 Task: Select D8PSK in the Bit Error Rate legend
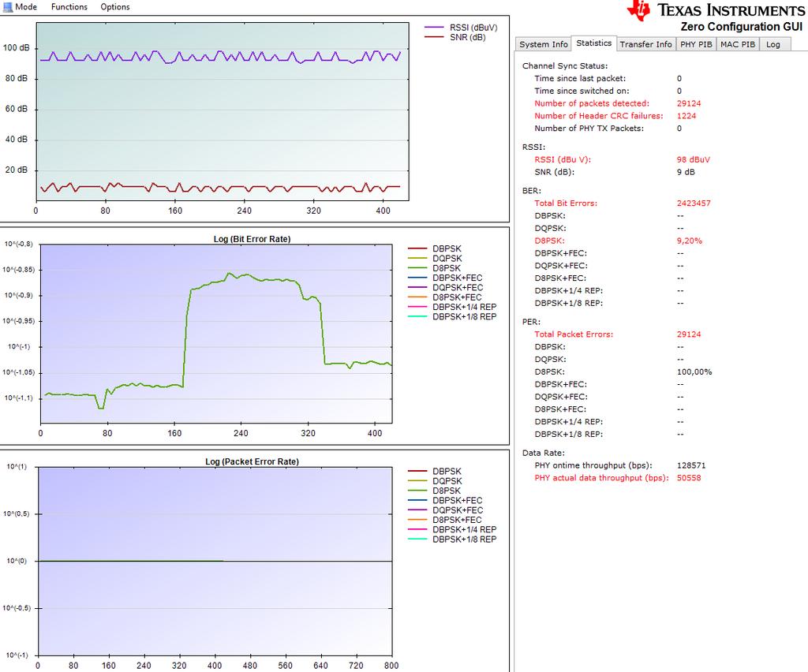(435, 268)
